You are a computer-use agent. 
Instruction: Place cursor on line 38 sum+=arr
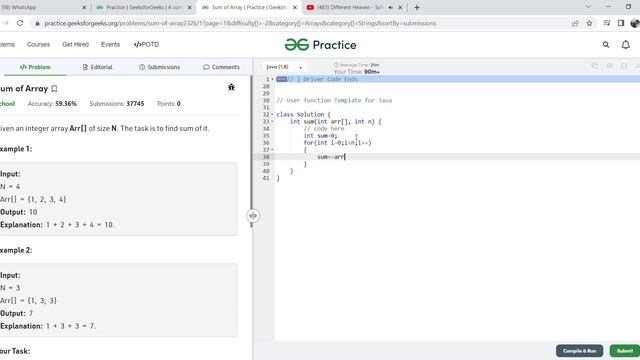(331, 157)
